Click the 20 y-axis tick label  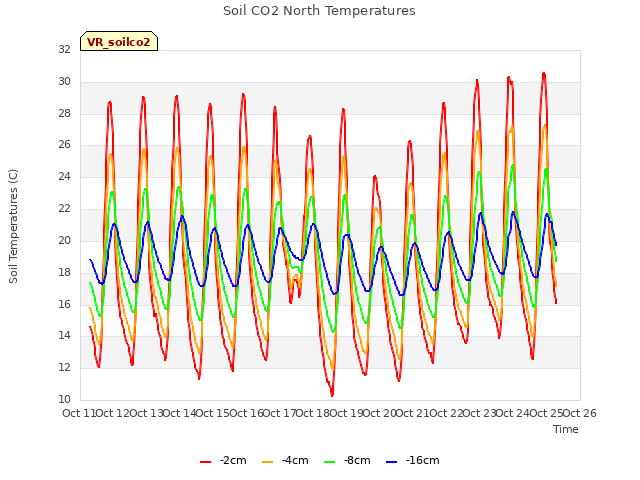(64, 240)
